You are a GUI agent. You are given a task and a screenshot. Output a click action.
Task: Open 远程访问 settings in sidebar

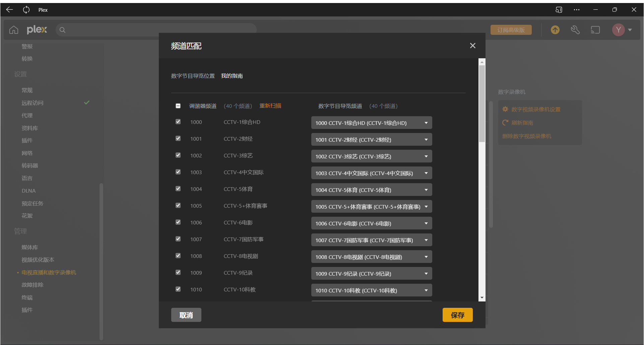pyautogui.click(x=33, y=103)
